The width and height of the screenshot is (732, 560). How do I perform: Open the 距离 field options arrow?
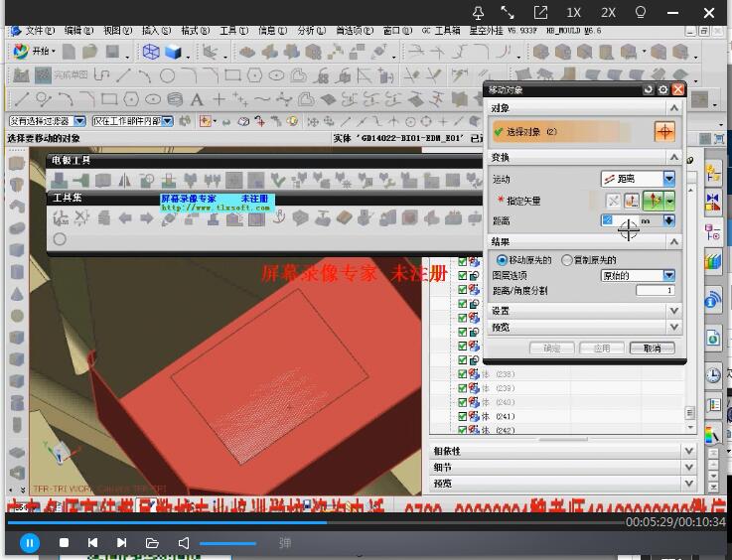click(669, 220)
